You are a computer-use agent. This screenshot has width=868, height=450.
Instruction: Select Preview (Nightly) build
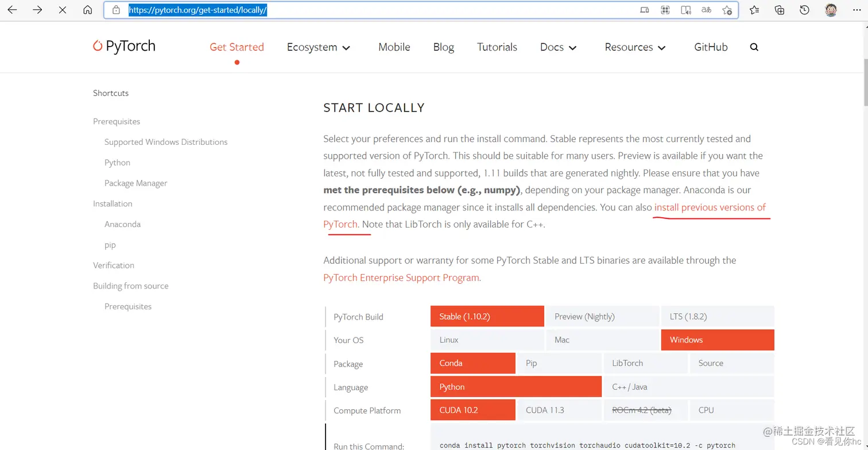pyautogui.click(x=602, y=316)
